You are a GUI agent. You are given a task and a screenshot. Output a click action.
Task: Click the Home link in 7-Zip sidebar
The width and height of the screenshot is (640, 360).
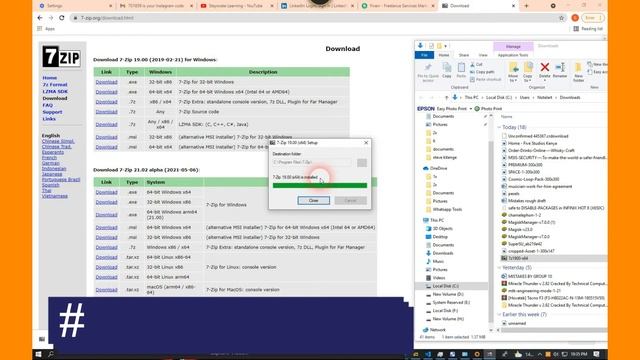(x=50, y=78)
